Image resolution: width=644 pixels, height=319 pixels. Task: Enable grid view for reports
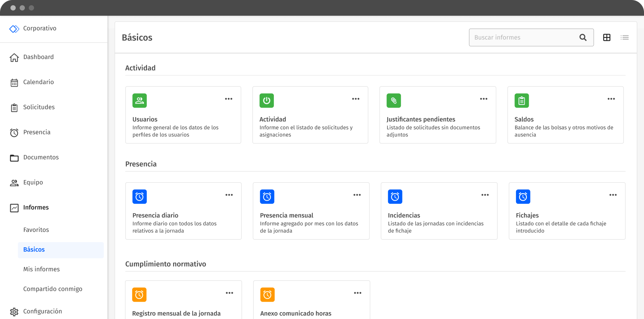click(607, 37)
